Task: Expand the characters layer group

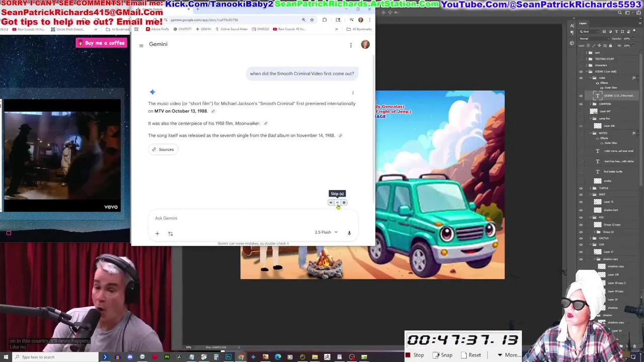Action: [x=587, y=65]
